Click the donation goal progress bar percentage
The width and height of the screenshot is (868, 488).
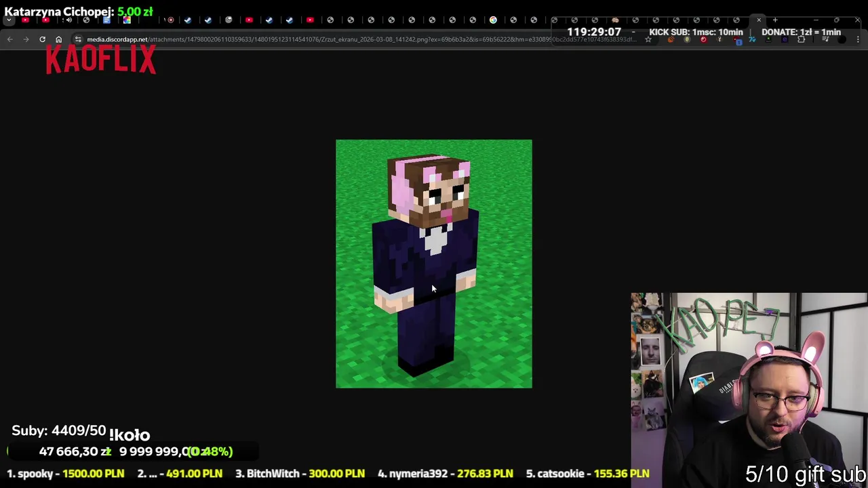(210, 451)
